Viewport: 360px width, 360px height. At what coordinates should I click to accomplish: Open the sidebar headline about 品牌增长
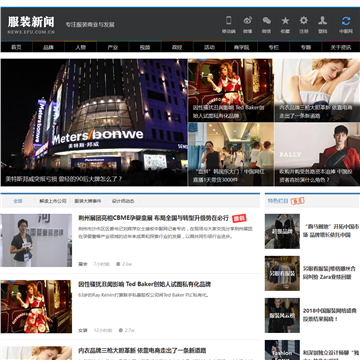coord(331,231)
